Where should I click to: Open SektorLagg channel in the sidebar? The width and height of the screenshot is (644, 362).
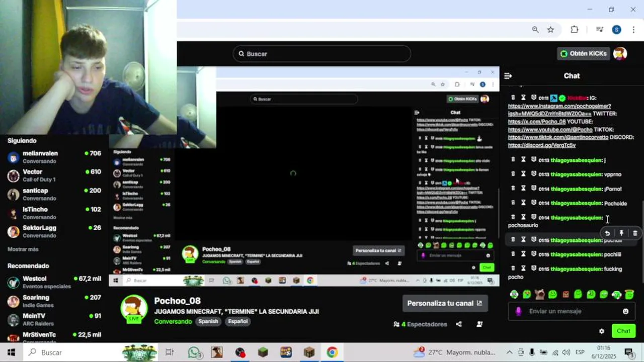54,231
